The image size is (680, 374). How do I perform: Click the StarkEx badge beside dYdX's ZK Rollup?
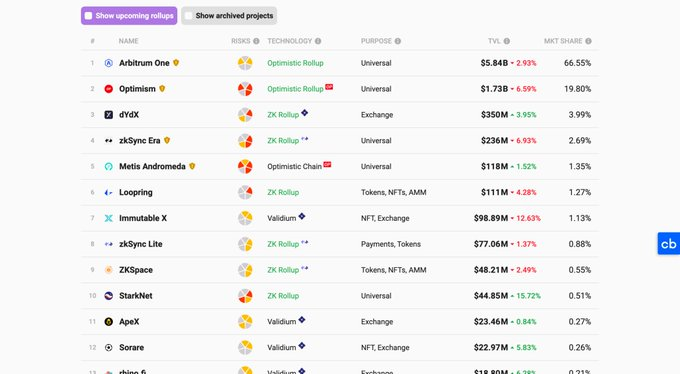(x=304, y=113)
